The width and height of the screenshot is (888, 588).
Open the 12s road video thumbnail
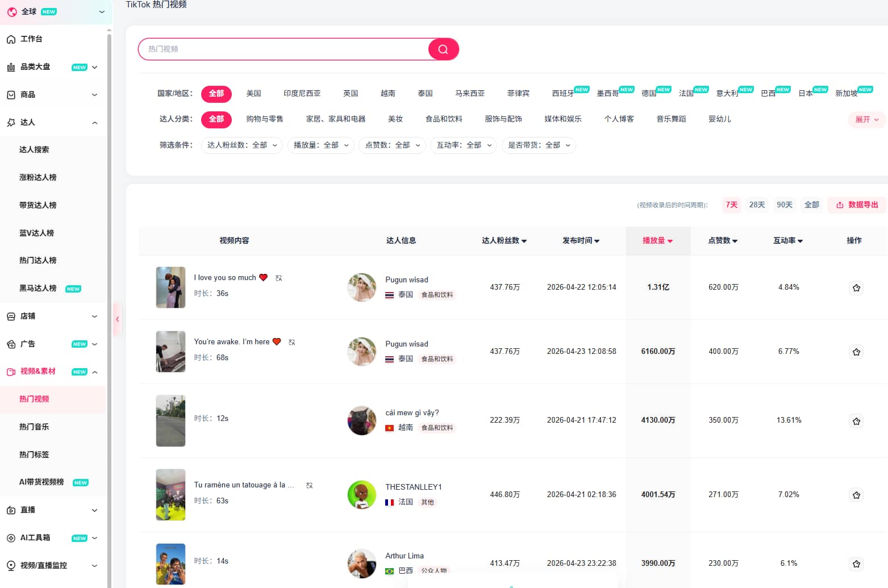(x=170, y=420)
